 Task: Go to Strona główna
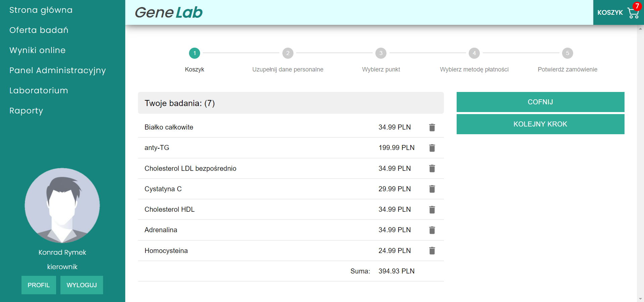[x=41, y=10]
